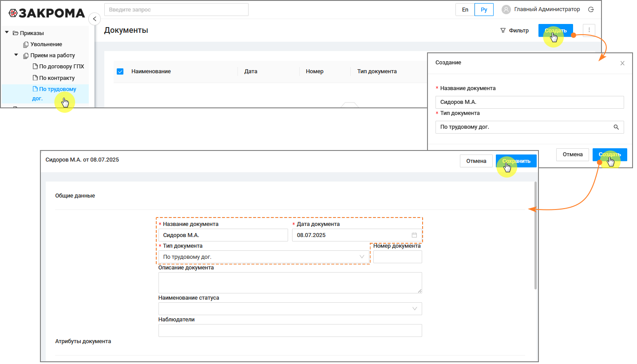
Task: Click Тип документа field in Создание dialog
Action: 530,127
